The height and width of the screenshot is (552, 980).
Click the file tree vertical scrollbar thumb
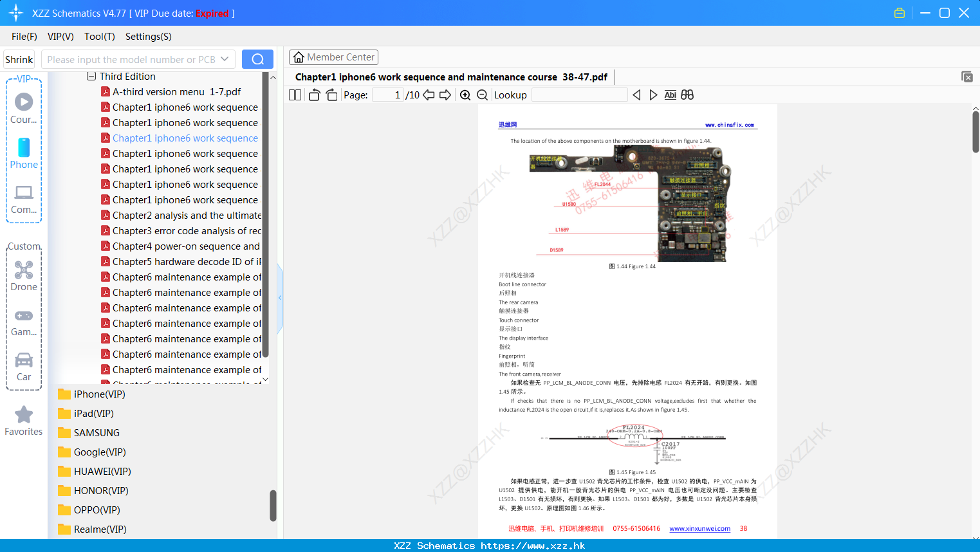[265, 216]
